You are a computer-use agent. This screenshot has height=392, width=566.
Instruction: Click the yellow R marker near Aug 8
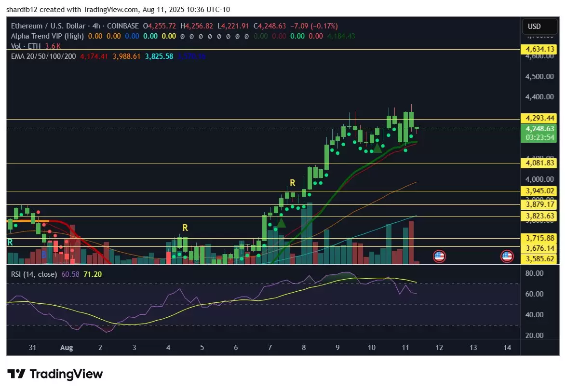click(292, 183)
